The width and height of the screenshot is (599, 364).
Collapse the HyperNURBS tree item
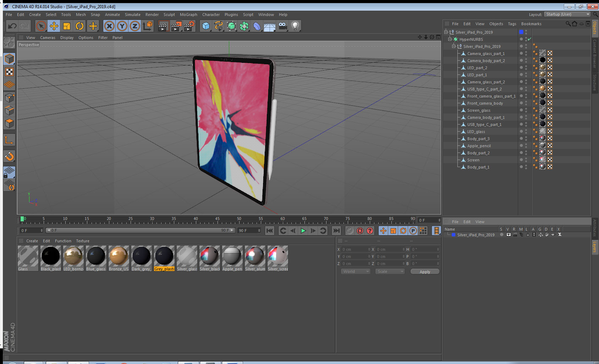point(450,39)
